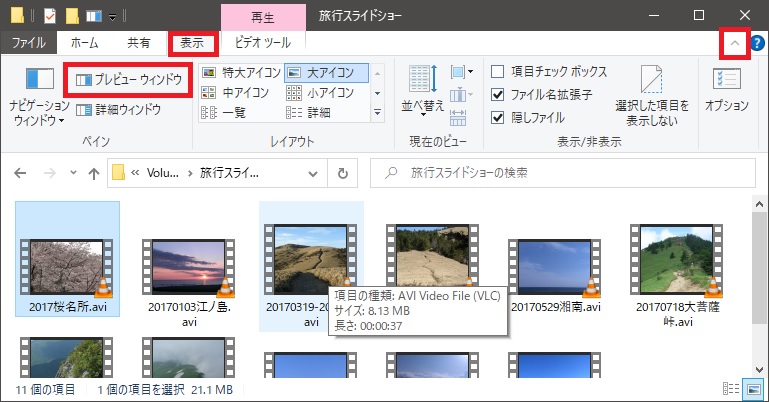The width and height of the screenshot is (769, 402).
Task: Select the 2017桜名所.avi video file
Action: (68, 259)
